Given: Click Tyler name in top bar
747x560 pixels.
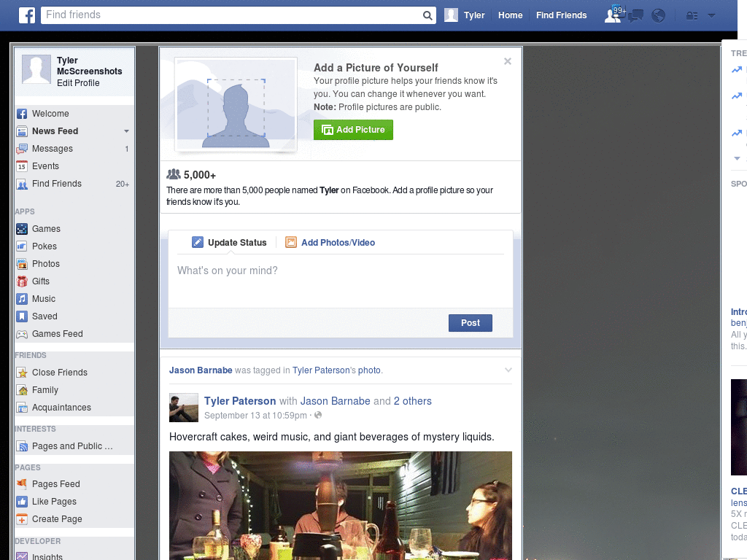Looking at the screenshot, I should point(474,15).
